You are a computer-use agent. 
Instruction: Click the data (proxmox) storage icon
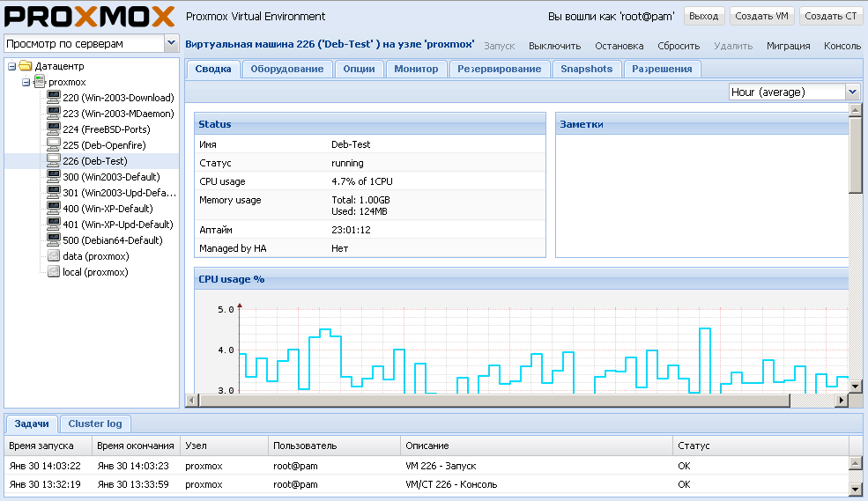tap(54, 256)
